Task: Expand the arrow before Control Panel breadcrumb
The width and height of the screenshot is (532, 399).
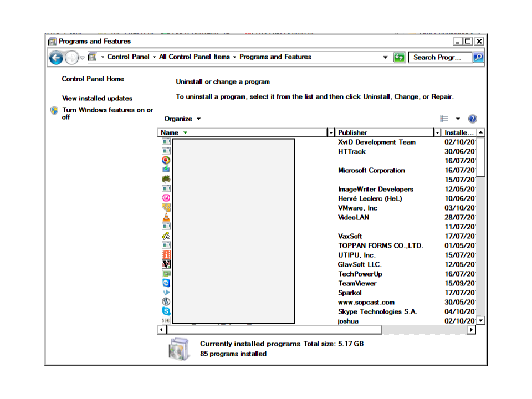Action: click(103, 57)
